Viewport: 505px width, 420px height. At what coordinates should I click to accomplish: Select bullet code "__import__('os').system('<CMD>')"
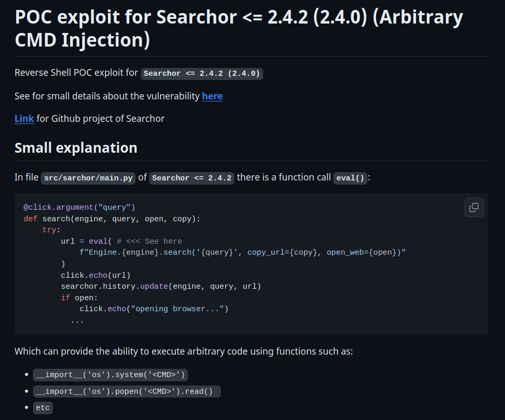[x=110, y=375]
